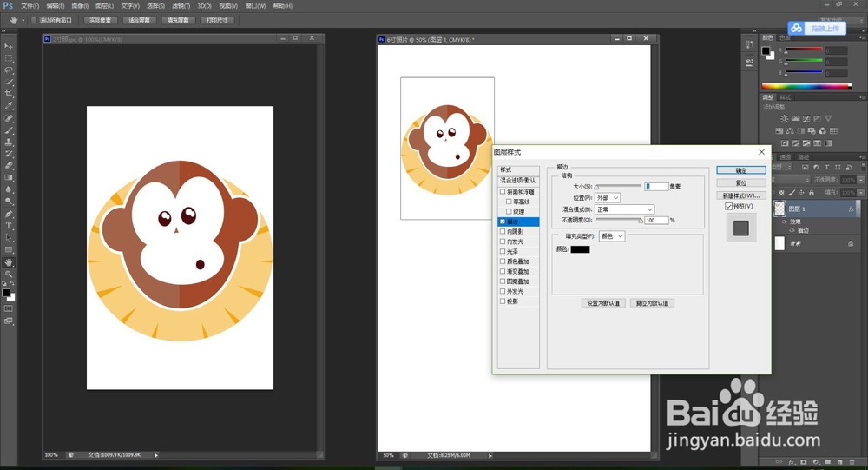868x470 pixels.
Task: Select the Horizontal Type tool
Action: [9, 226]
